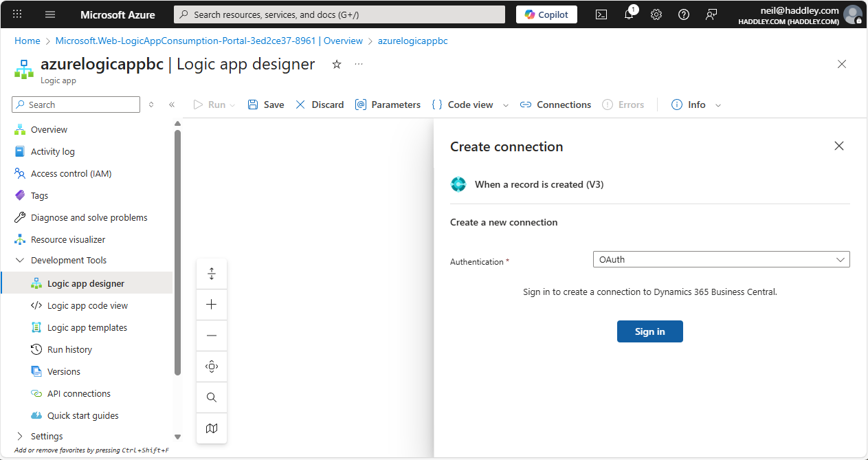Click the Home breadcrumb link

pos(27,41)
